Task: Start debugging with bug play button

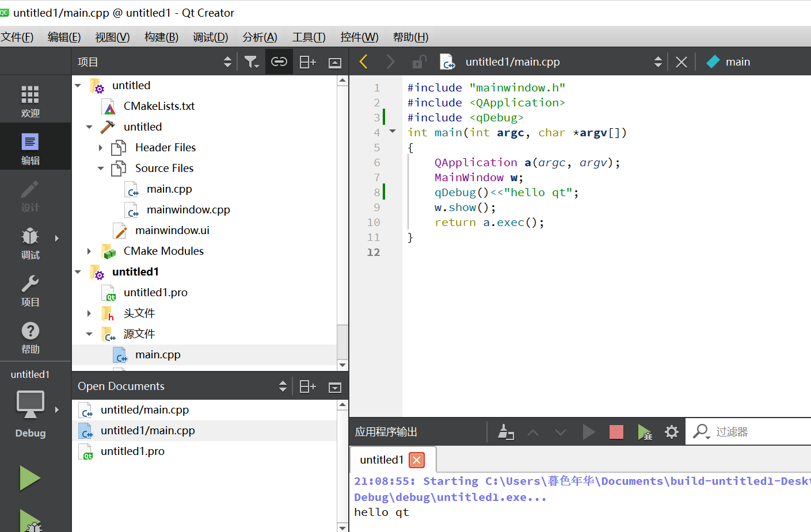Action: (30, 520)
